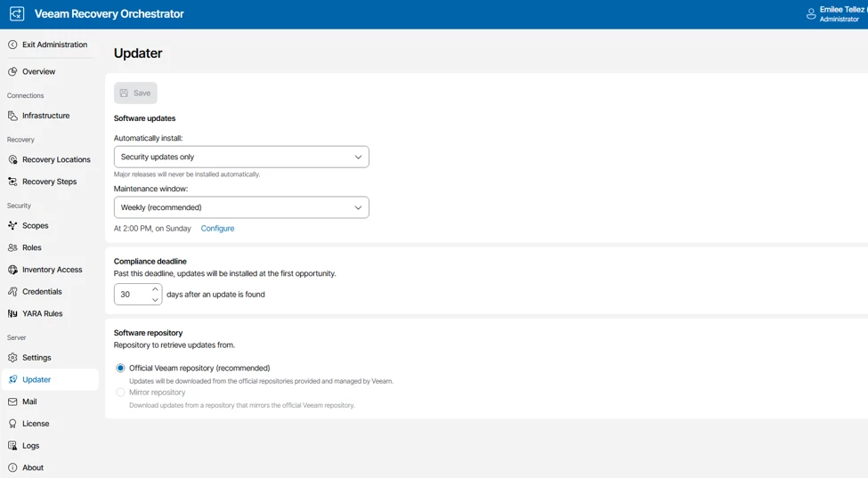Decrease compliance deadline days with down arrow
Screen dimensions: 868x478
pos(155,299)
